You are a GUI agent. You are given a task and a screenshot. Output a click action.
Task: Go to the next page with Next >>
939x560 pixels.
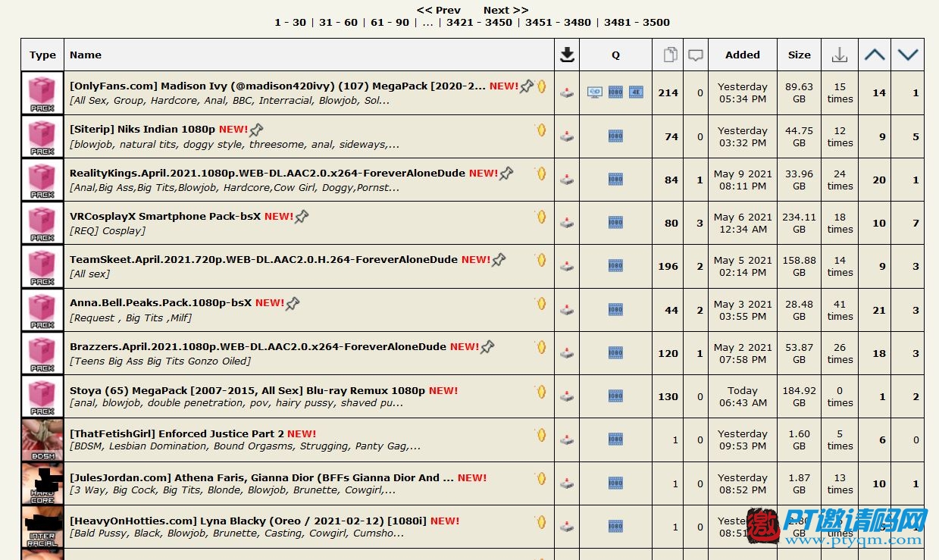pos(506,10)
